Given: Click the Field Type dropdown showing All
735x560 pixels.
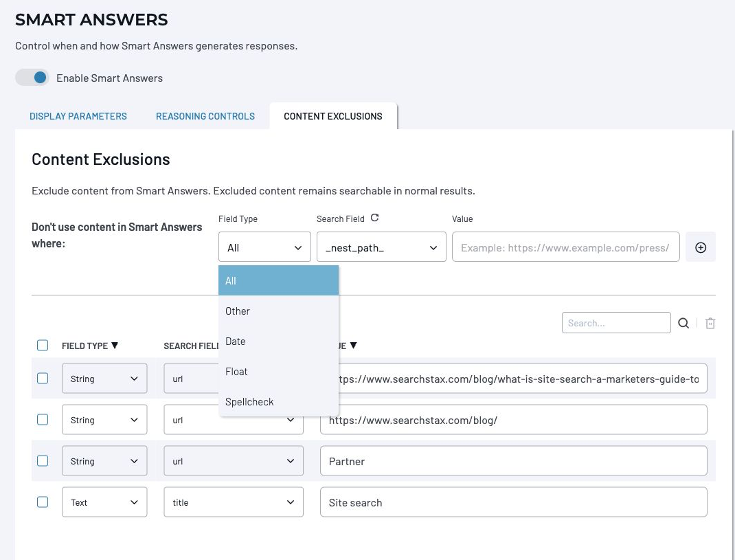Looking at the screenshot, I should [x=264, y=247].
